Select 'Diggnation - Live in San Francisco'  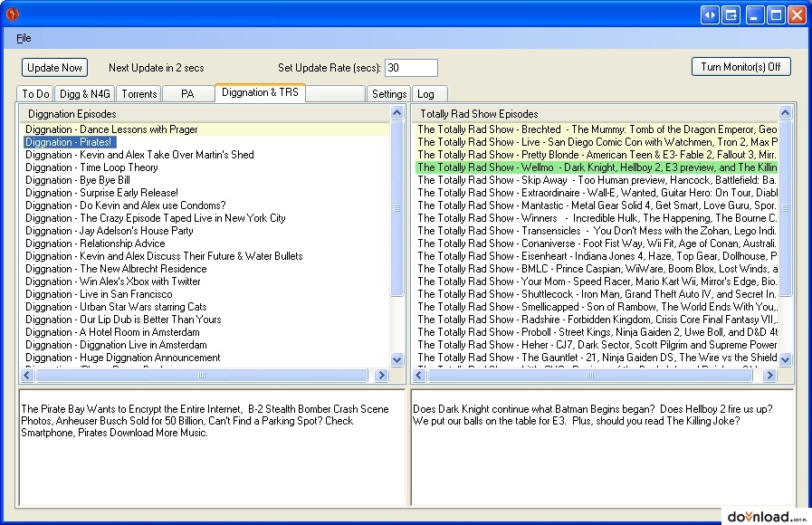click(x=99, y=294)
